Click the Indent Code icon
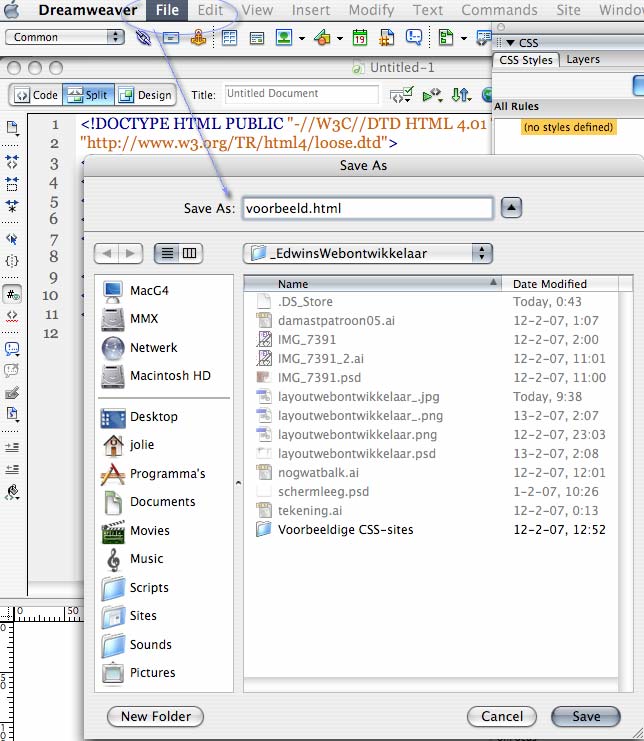The width and height of the screenshot is (644, 741). pos(12,447)
